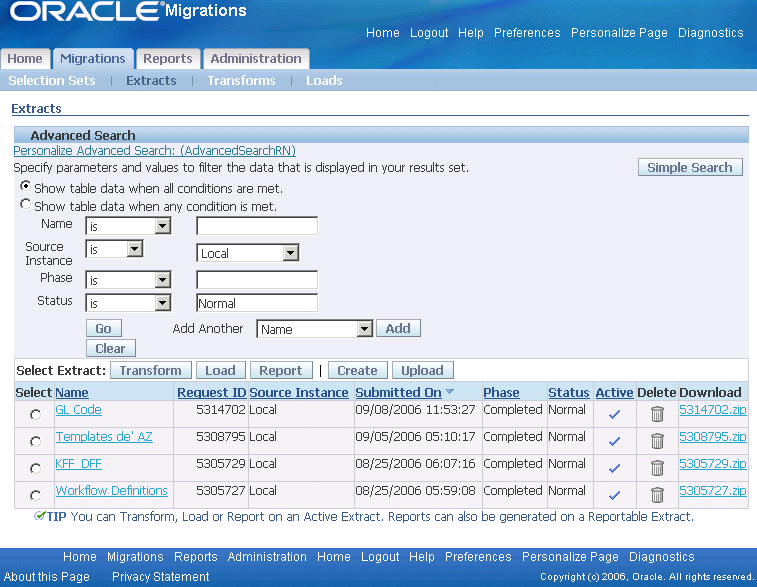Click the Submitted On sort arrow icon

449,391
